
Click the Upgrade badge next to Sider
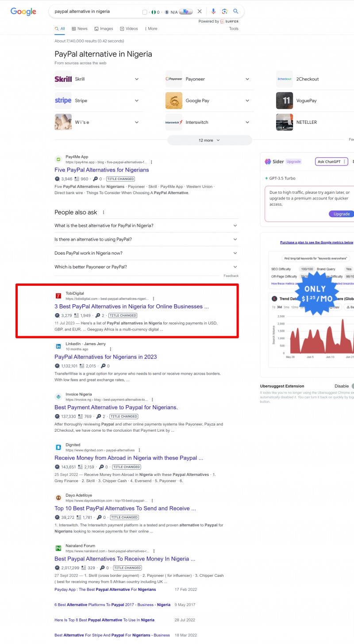tap(293, 161)
